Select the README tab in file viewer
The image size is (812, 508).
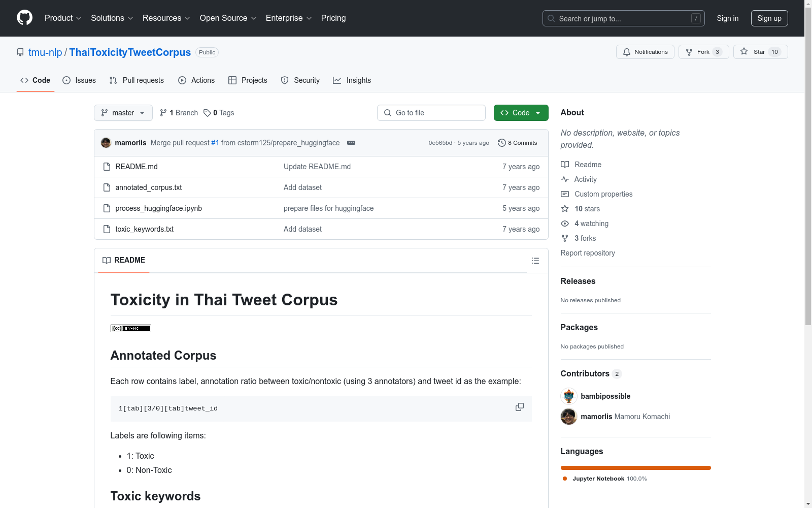pyautogui.click(x=124, y=260)
